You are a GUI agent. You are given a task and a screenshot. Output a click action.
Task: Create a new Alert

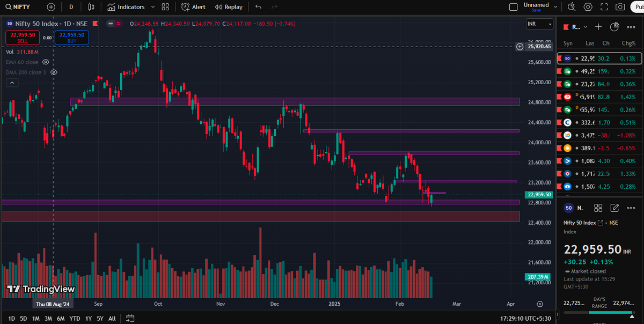193,7
